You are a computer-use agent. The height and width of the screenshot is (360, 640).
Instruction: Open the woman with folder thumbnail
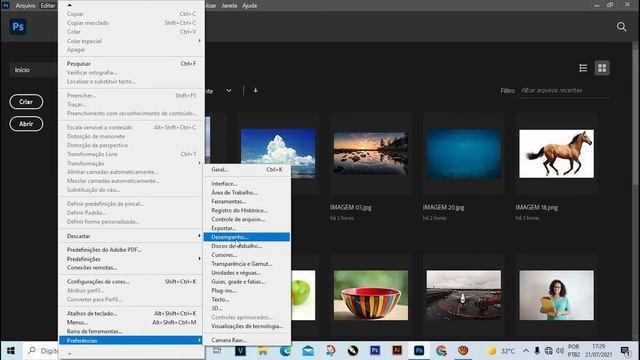[x=556, y=295]
